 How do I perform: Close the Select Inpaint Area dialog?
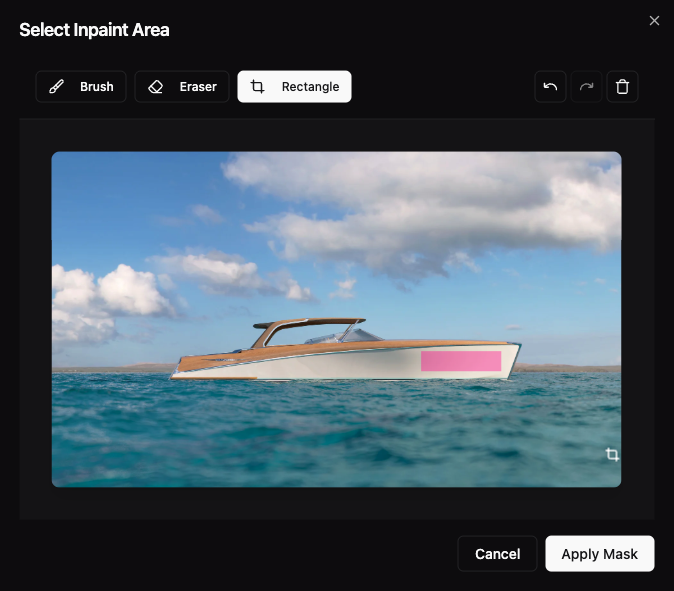click(654, 21)
